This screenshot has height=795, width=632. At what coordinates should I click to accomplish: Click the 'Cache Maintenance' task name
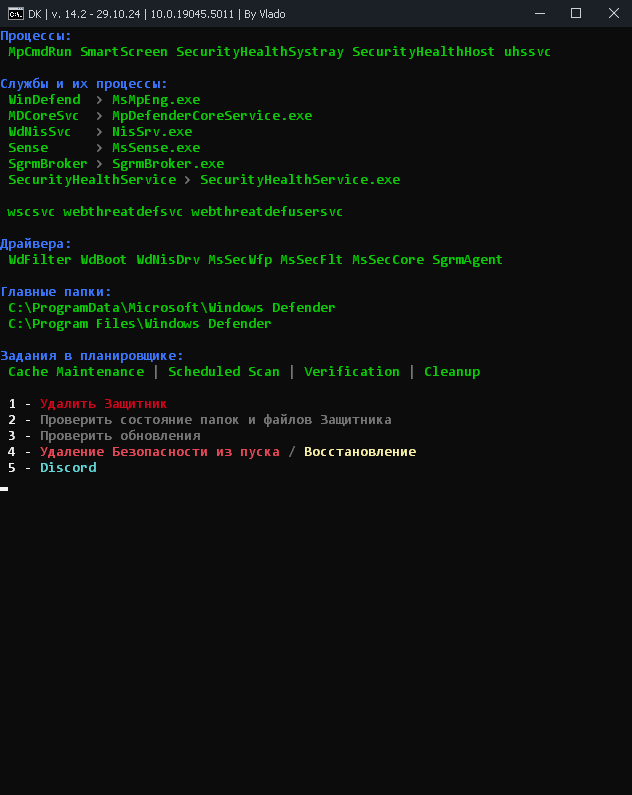(76, 372)
